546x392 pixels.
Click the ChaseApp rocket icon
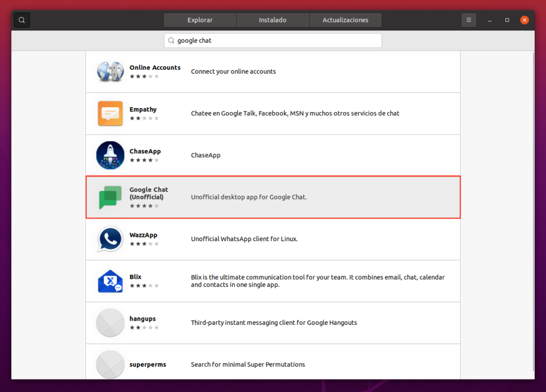pyautogui.click(x=110, y=155)
